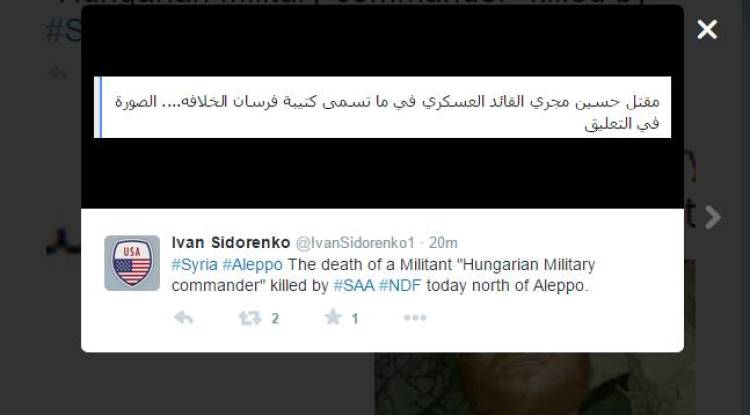The height and width of the screenshot is (415, 750).
Task: Follow the #Syria hashtag
Action: pyautogui.click(x=194, y=264)
